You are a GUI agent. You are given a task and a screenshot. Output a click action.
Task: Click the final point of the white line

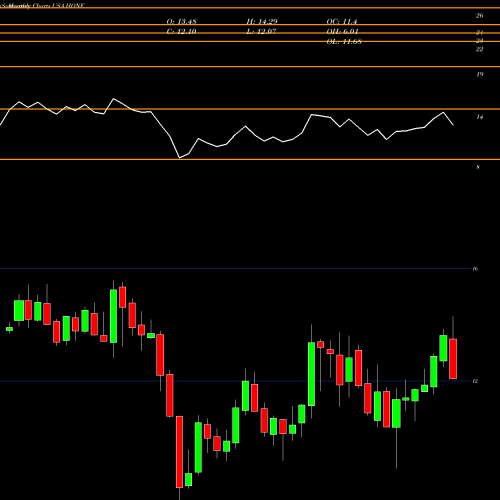453,125
